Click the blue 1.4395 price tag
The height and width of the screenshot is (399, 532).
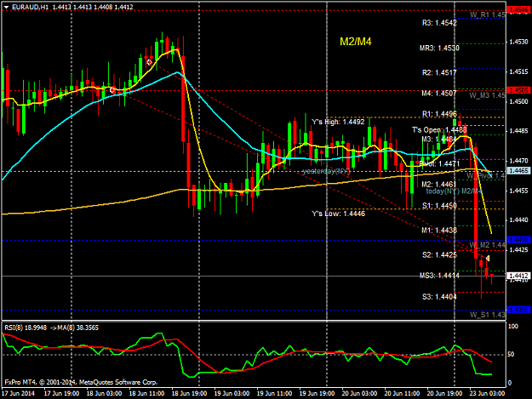pos(518,310)
